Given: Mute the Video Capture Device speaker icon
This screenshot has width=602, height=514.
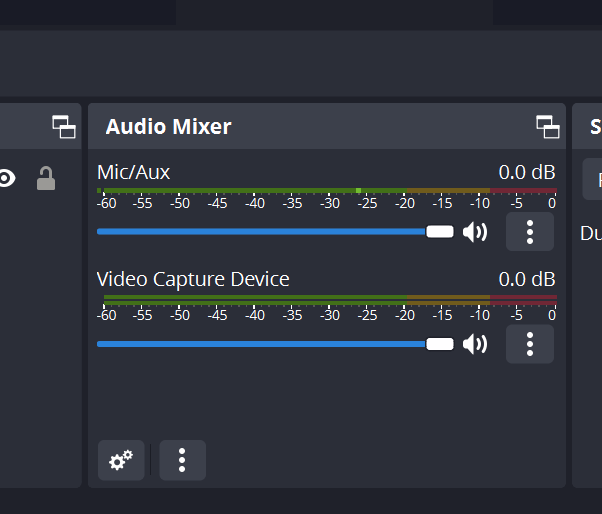Looking at the screenshot, I should pos(475,344).
